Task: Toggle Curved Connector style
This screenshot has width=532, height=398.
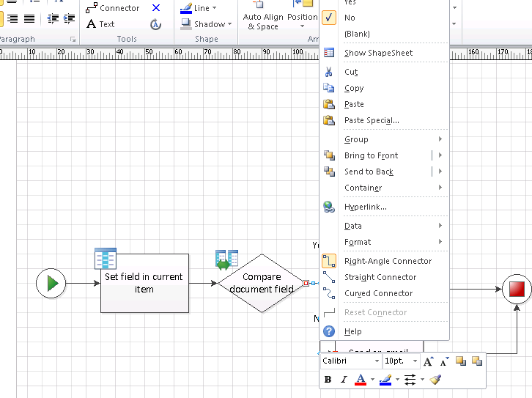Action: tap(385, 293)
